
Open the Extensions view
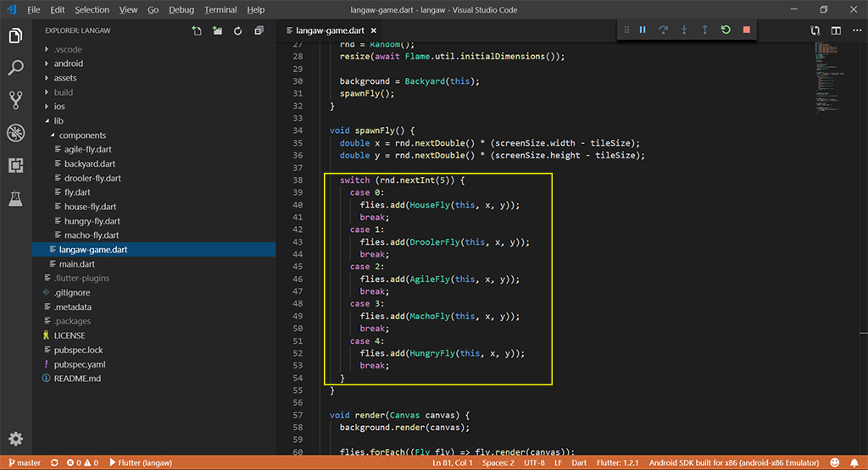point(15,165)
